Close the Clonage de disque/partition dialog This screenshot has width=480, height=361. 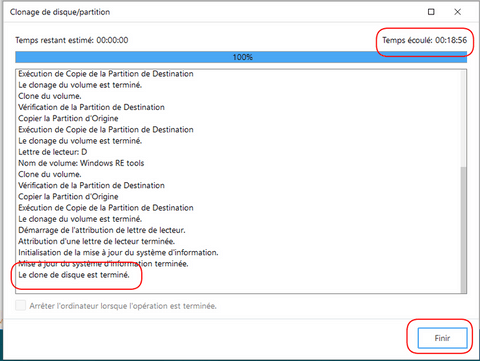(x=457, y=12)
